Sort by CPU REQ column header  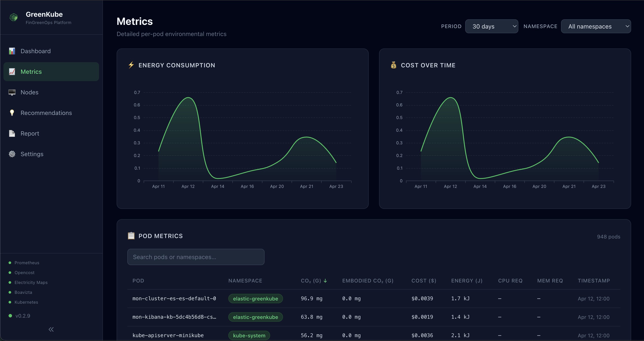coord(510,281)
